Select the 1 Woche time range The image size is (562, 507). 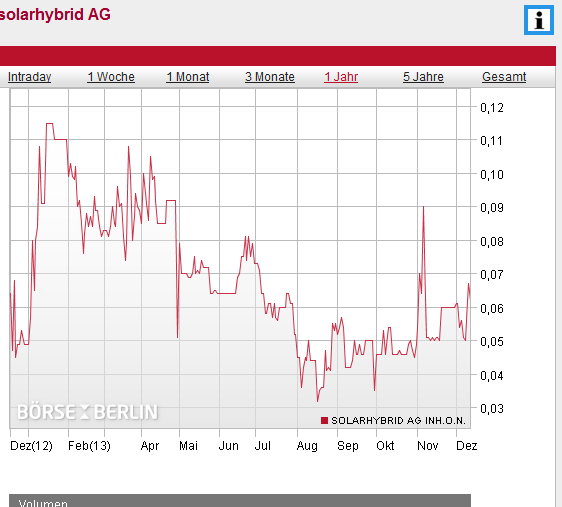111,77
